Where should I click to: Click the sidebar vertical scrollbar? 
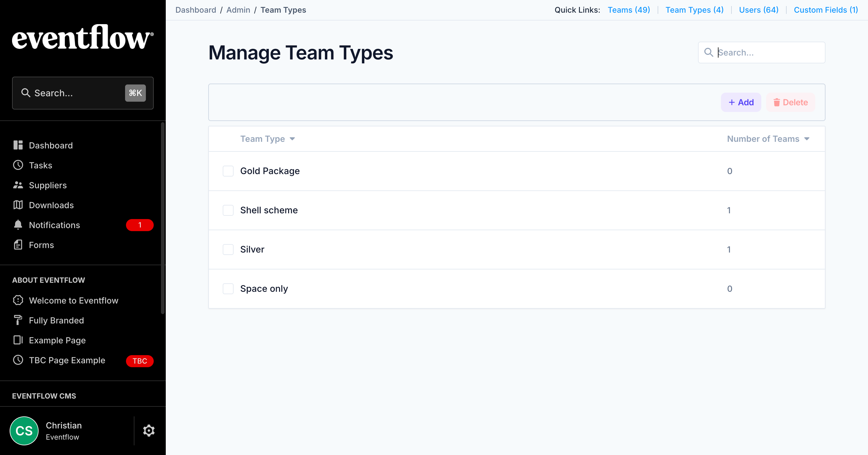point(163,218)
